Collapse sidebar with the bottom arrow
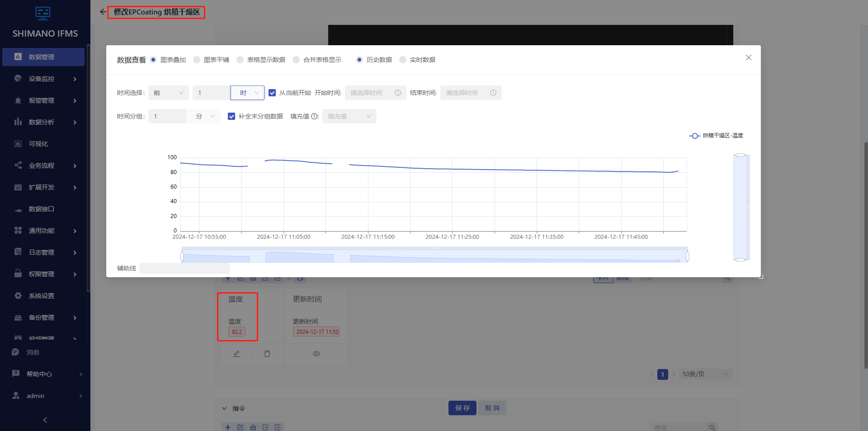The width and height of the screenshot is (868, 431). pos(45,420)
